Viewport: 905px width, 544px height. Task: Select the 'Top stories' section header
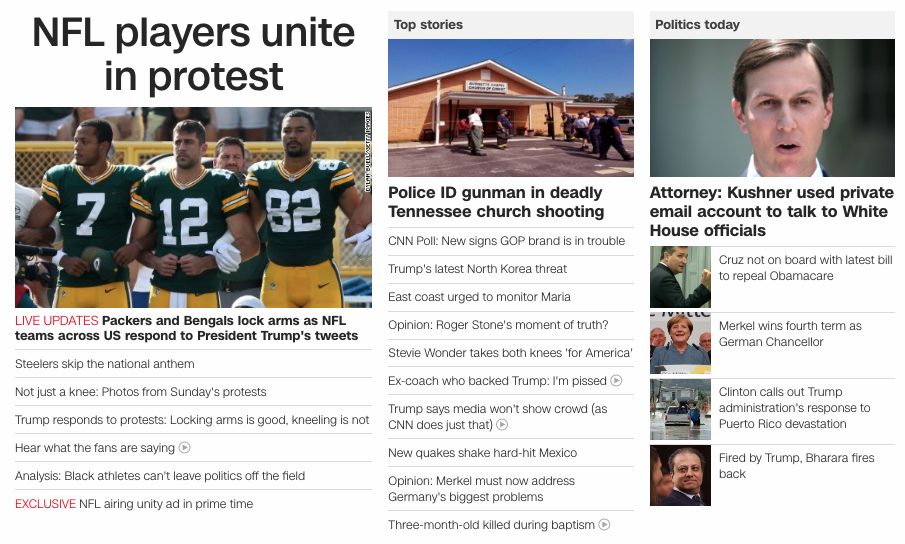coord(428,25)
